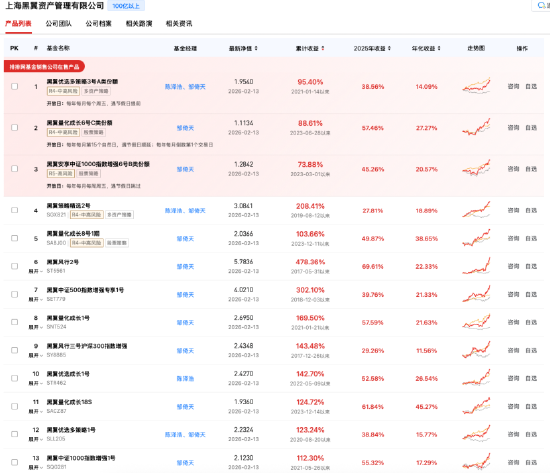
Task: Open the trend chart thumbnail in row 1
Action: [476, 86]
